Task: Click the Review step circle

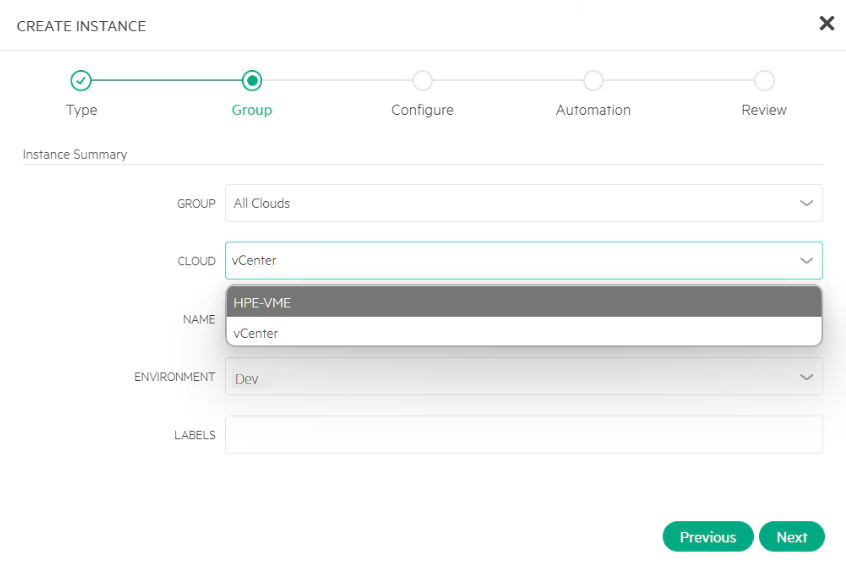Action: (x=764, y=80)
